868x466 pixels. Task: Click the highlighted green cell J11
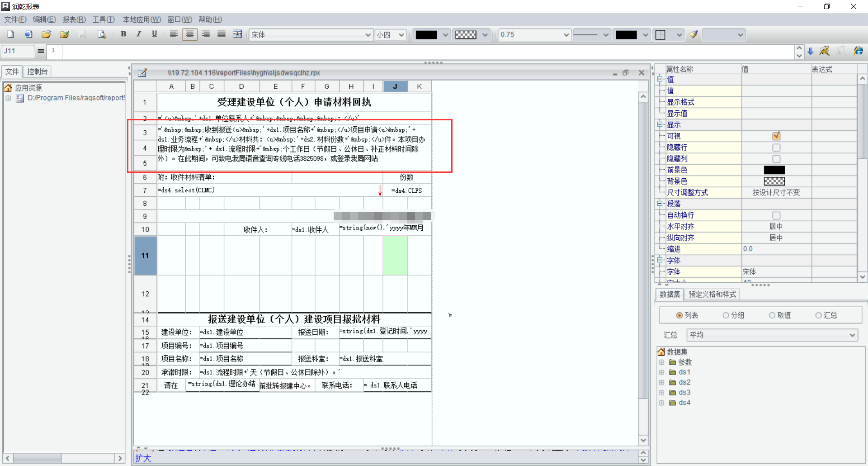[x=395, y=256]
